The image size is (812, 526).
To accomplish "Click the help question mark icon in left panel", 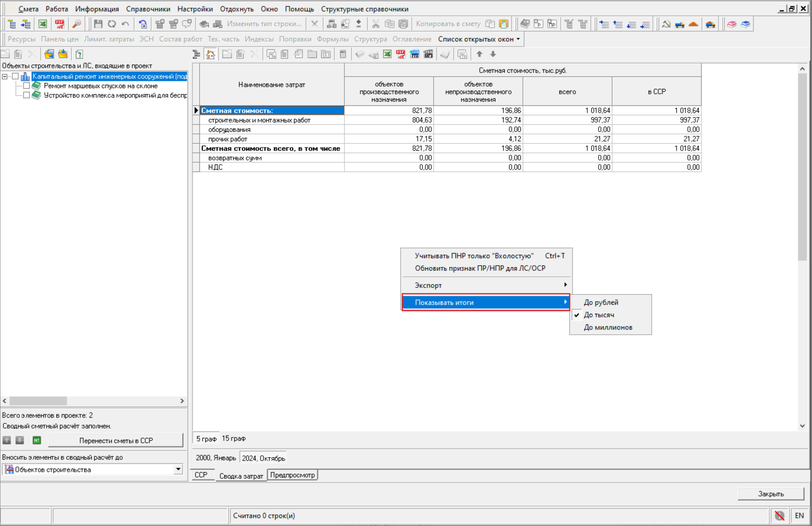I will 79,54.
